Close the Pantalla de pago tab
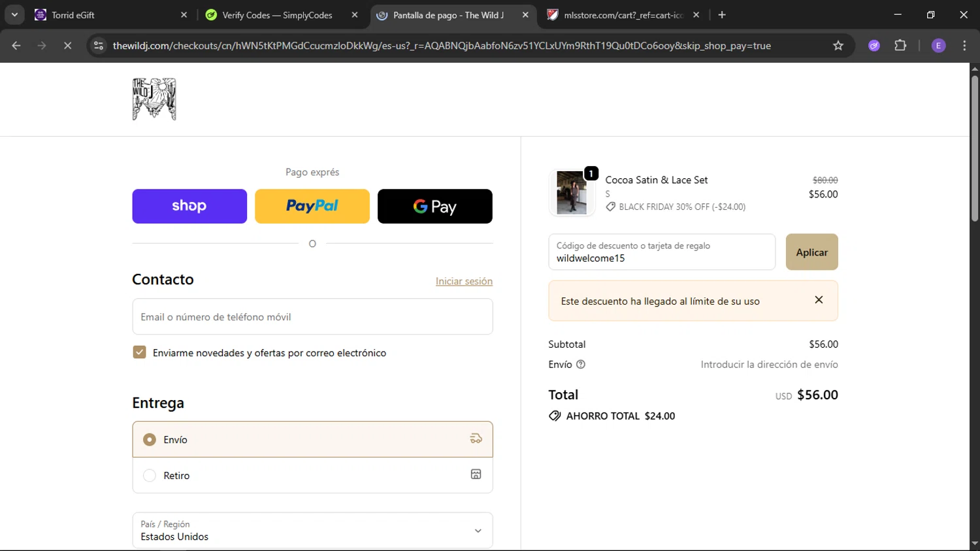This screenshot has height=551, width=980. tap(525, 15)
